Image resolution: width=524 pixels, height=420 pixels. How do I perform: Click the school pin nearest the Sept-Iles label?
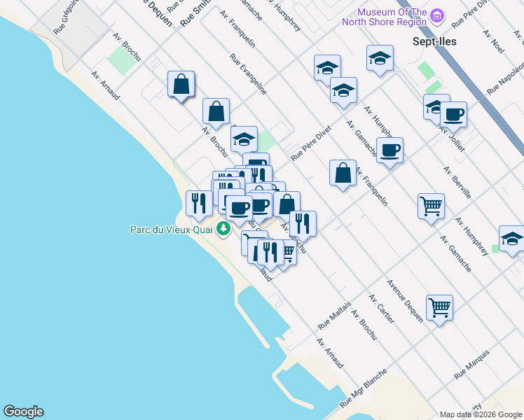[x=380, y=60]
